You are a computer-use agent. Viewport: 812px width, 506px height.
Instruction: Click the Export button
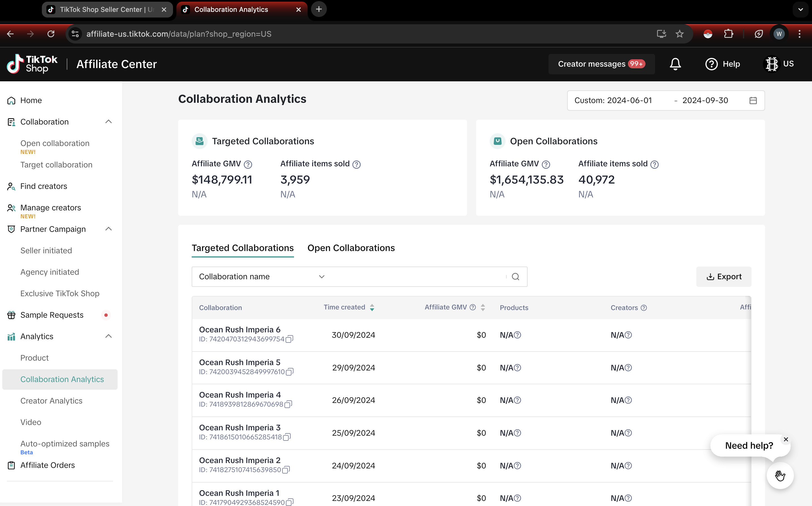pos(724,277)
